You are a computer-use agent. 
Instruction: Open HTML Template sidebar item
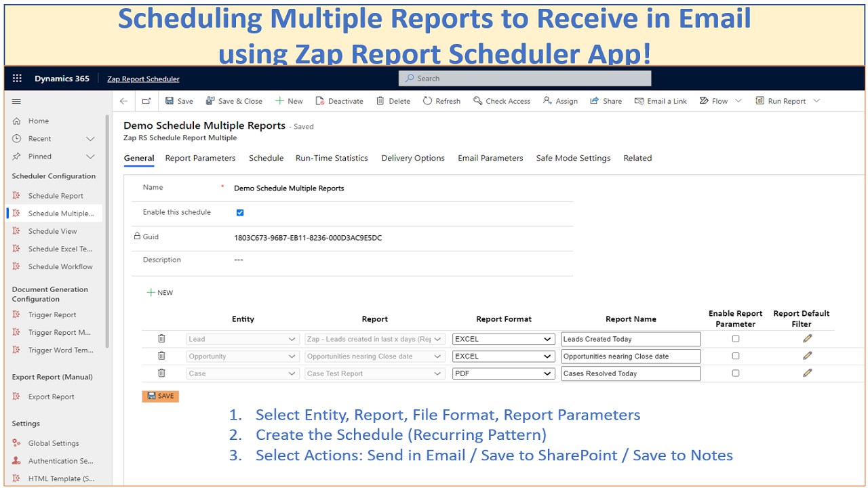(x=61, y=479)
